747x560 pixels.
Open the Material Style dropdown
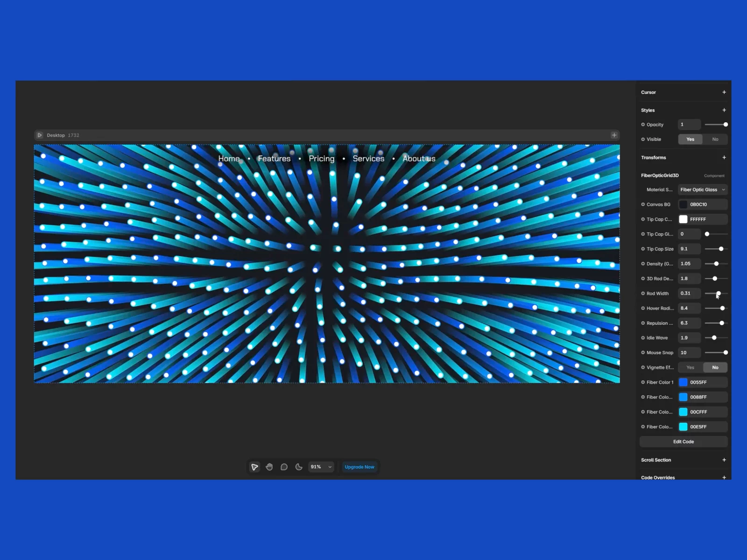coord(703,189)
